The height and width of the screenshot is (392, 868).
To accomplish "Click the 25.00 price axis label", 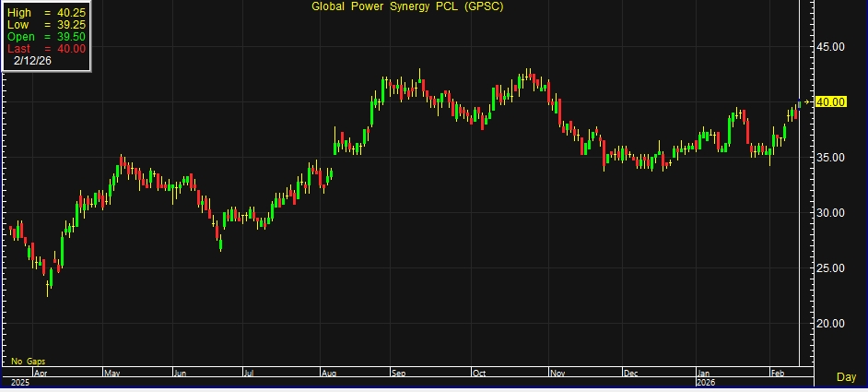I will click(x=832, y=268).
